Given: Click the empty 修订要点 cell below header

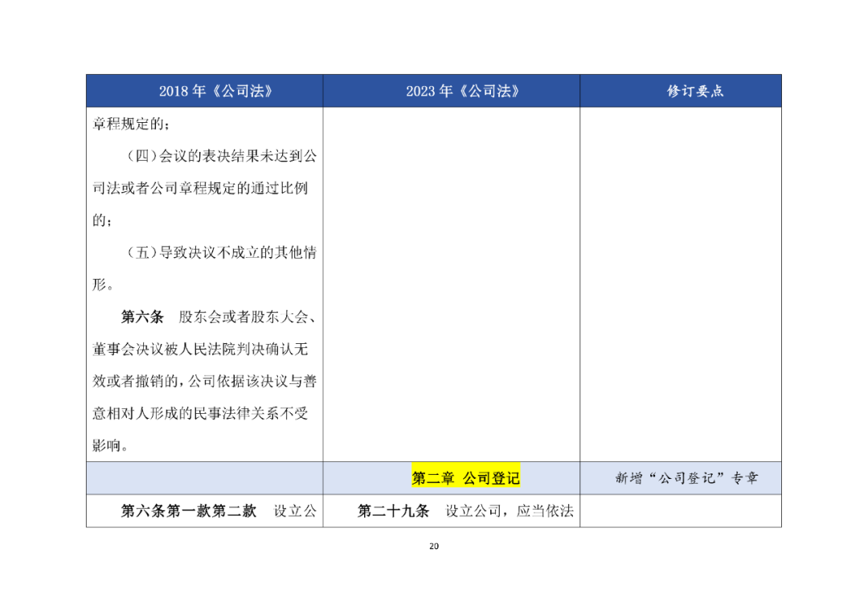Looking at the screenshot, I should coord(681,284).
